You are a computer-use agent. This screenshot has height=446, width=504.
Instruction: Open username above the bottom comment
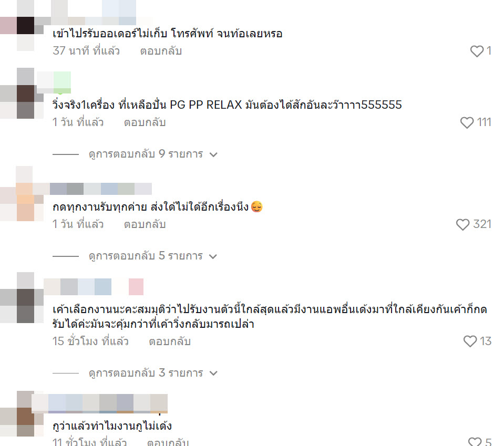click(100, 403)
